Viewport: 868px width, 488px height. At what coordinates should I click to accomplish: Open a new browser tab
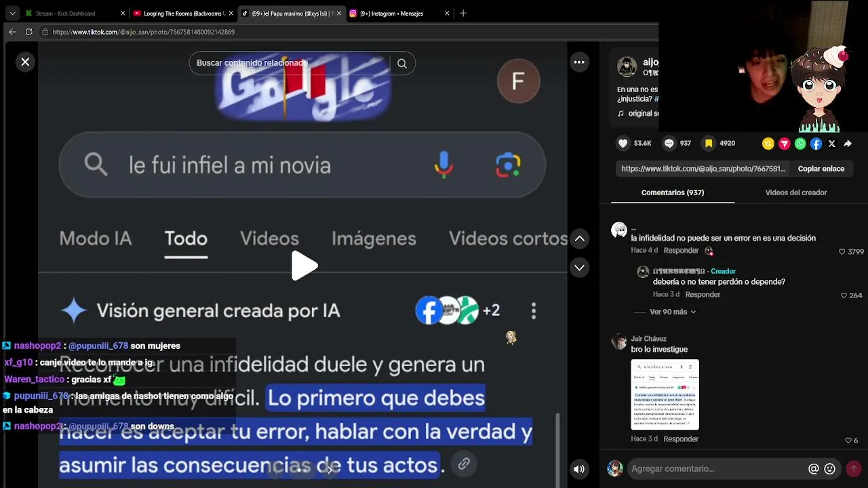[463, 14]
